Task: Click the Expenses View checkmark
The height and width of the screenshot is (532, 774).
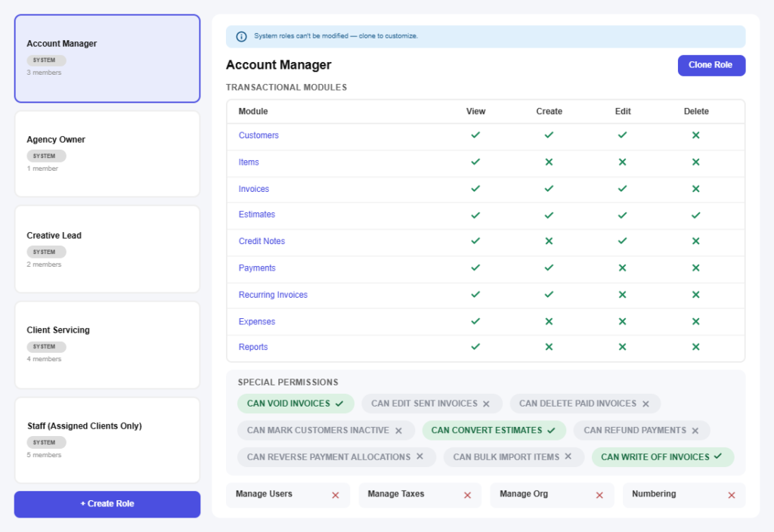Action: tap(475, 320)
